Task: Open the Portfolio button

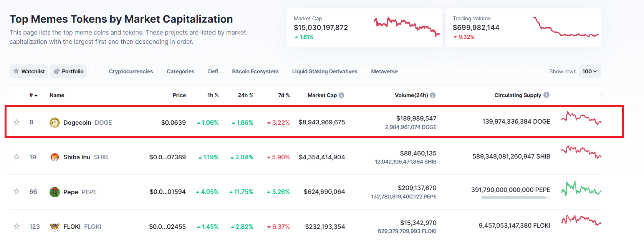Action: coord(68,71)
